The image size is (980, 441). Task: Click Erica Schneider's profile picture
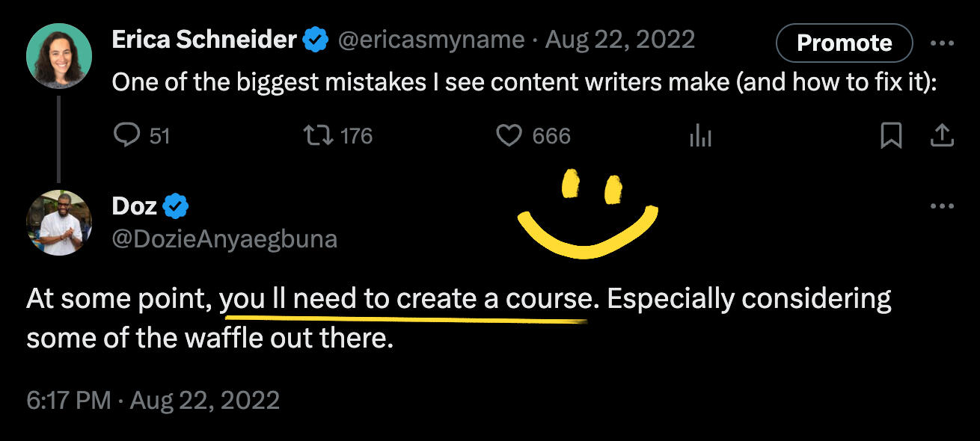point(58,55)
